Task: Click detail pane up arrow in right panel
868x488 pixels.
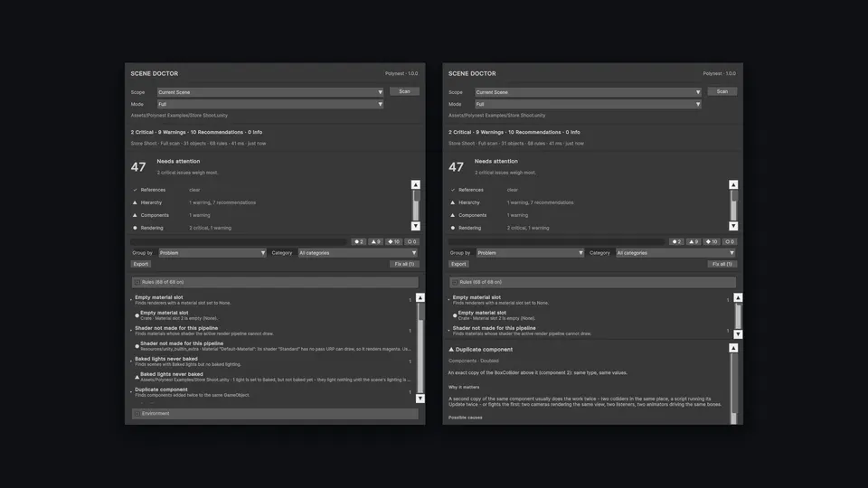Action: point(733,348)
